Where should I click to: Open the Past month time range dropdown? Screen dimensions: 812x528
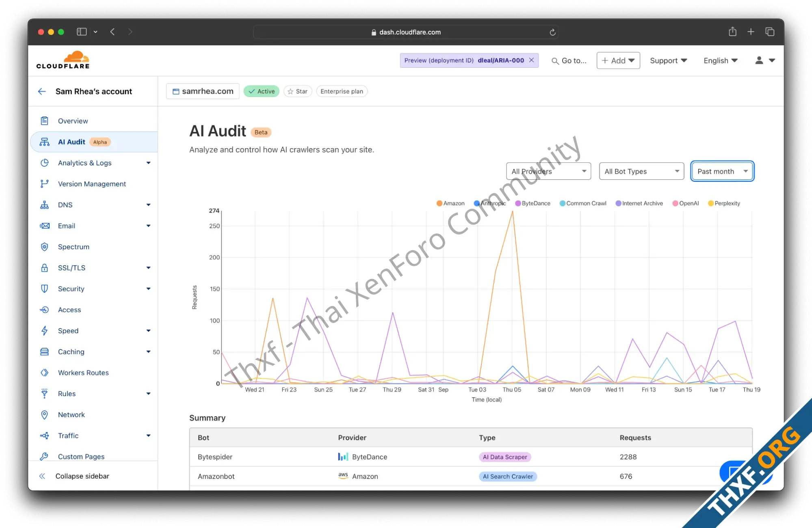pos(722,171)
